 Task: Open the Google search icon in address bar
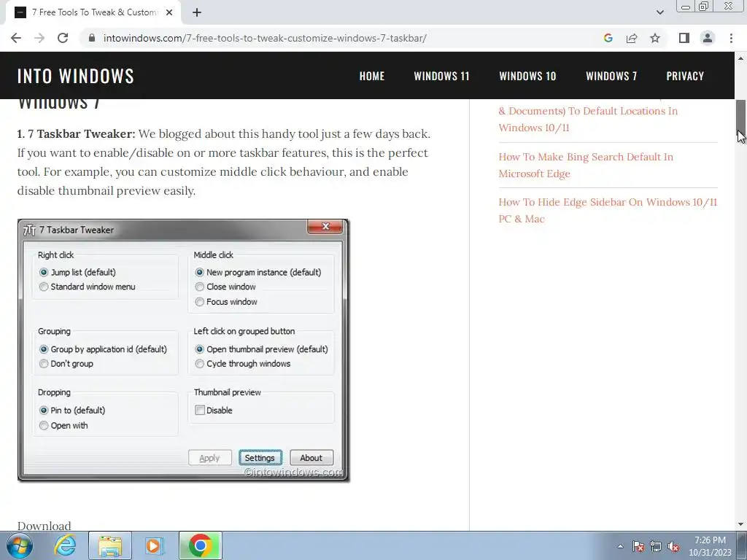[x=608, y=38]
